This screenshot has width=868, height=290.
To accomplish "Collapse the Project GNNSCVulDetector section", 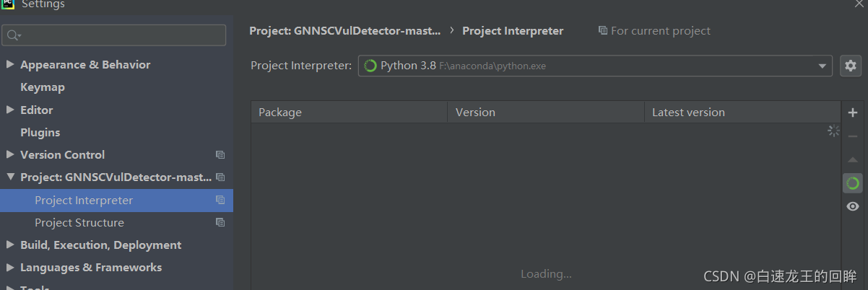I will [10, 177].
